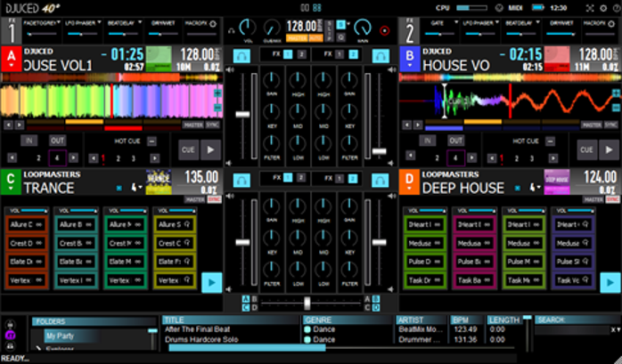
Task: Toggle headphone cue for deck B channel
Action: [x=378, y=56]
